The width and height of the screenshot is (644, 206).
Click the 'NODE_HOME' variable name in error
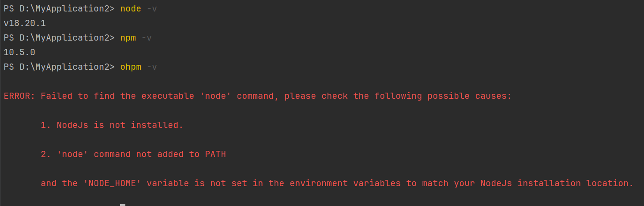[112, 184]
